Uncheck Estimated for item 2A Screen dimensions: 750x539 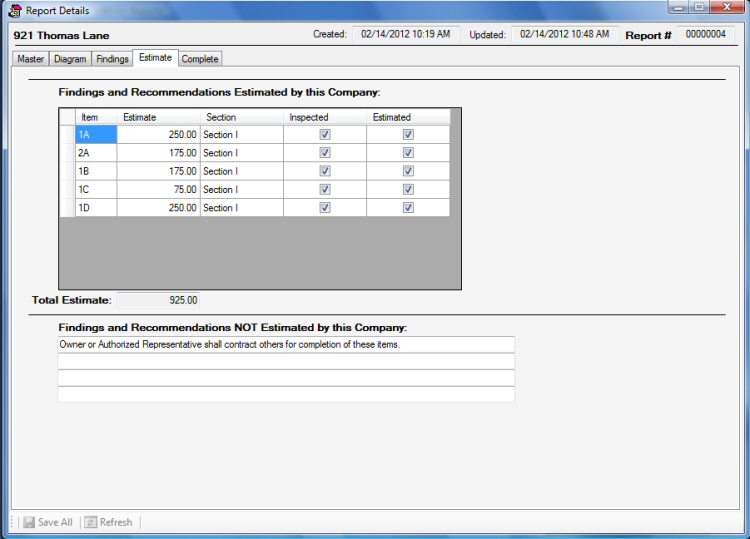coord(408,153)
